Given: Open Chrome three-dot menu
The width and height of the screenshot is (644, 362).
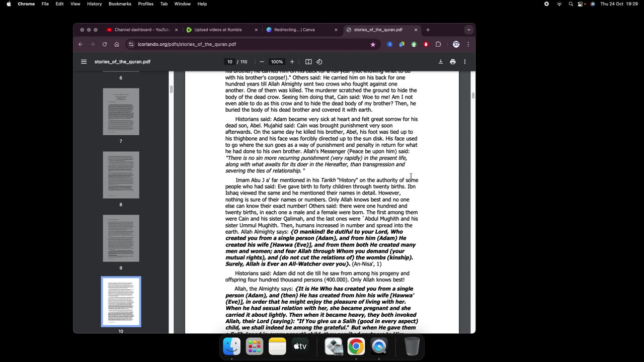Looking at the screenshot, I should tap(468, 44).
